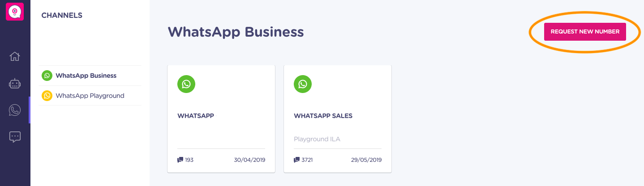Click conversations icon on WHATSAPP card
The height and width of the screenshot is (186, 644).
[180, 160]
